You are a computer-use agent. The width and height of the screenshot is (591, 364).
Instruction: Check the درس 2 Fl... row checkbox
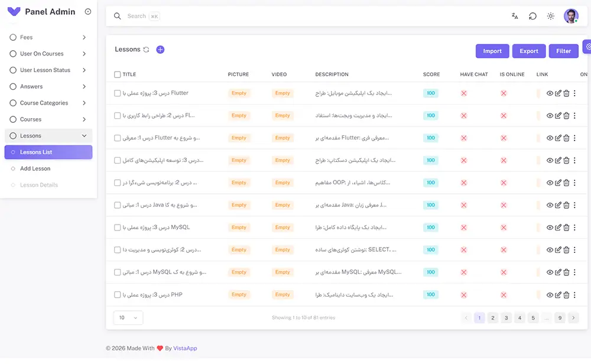[x=117, y=115]
